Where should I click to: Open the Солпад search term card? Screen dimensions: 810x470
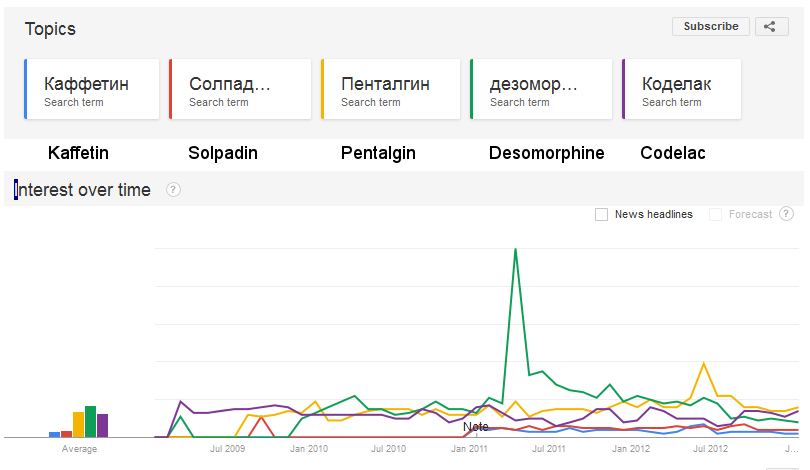pyautogui.click(x=240, y=90)
